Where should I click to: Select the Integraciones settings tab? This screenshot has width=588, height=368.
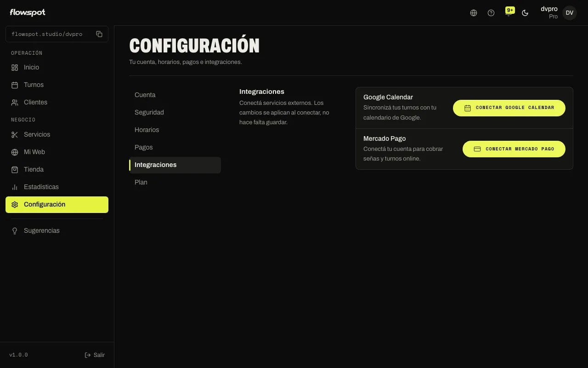(175, 165)
